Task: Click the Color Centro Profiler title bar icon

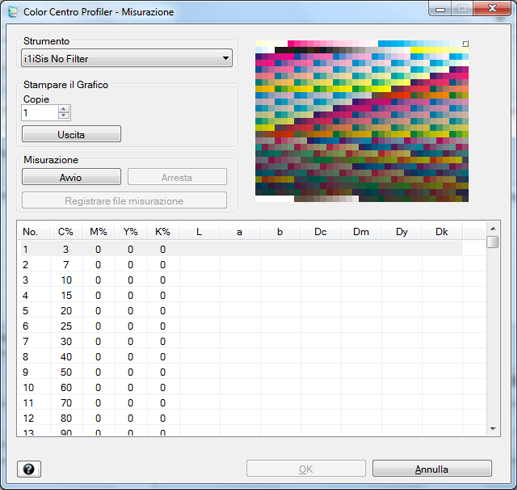Action: tap(13, 12)
